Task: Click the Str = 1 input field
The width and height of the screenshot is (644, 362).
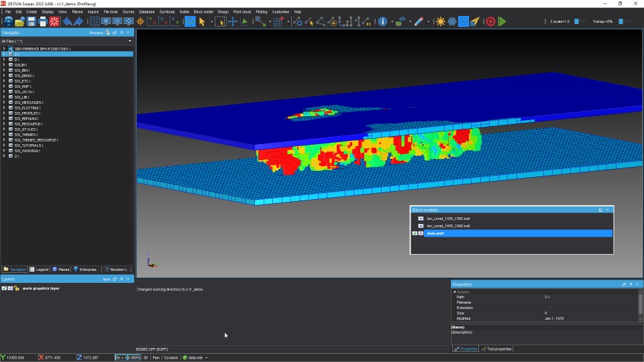Action: tap(120, 357)
